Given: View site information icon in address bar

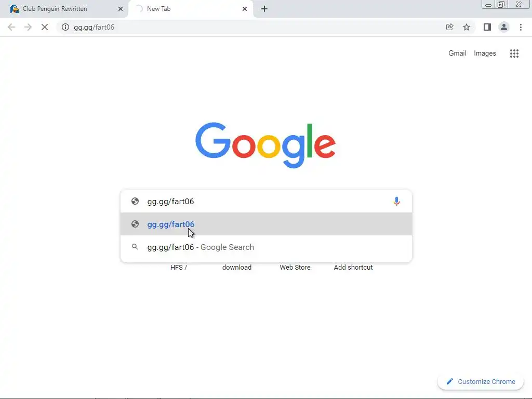Looking at the screenshot, I should click(65, 27).
